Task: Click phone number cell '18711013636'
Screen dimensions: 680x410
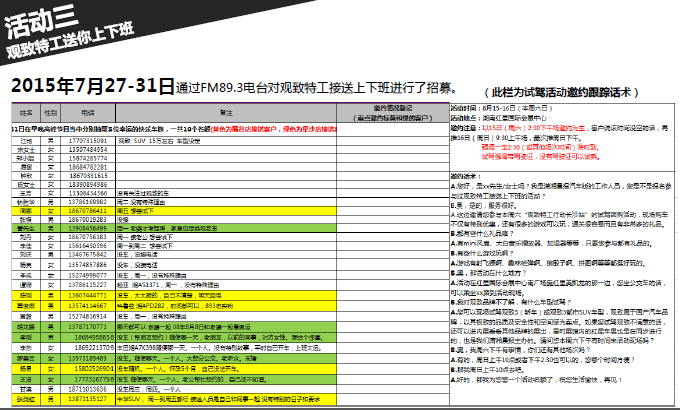Action: point(88,389)
